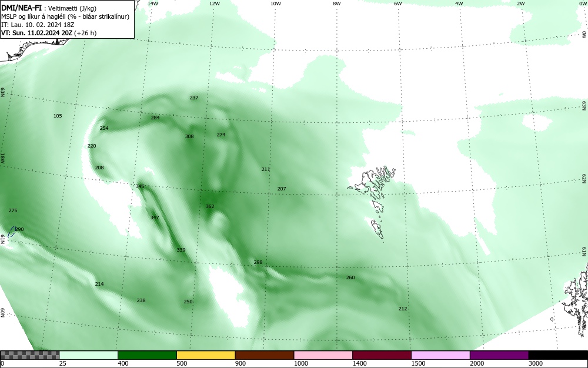
Task: Click map value 105
Action: pos(58,116)
